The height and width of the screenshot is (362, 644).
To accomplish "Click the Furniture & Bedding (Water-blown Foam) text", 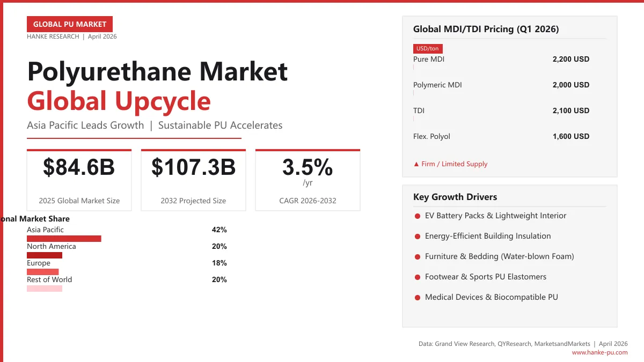I will coord(500,256).
